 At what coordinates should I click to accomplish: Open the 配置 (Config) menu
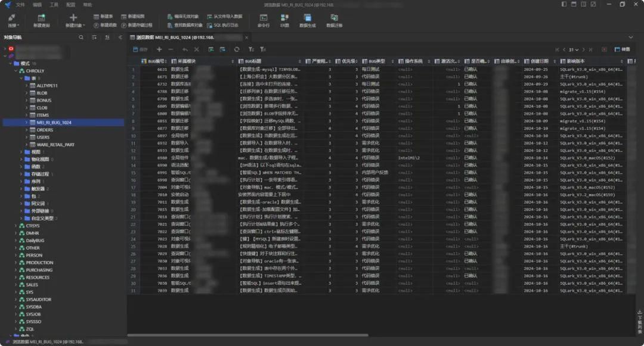tap(70, 5)
